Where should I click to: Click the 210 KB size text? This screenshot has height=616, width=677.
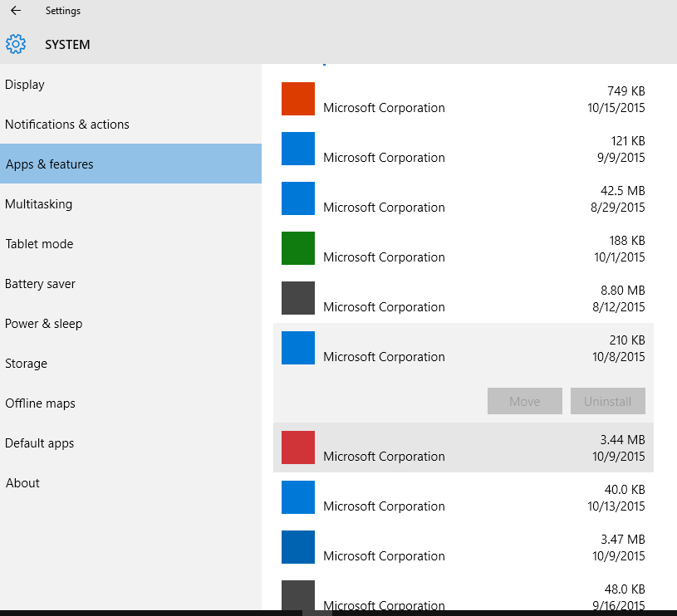tap(627, 340)
